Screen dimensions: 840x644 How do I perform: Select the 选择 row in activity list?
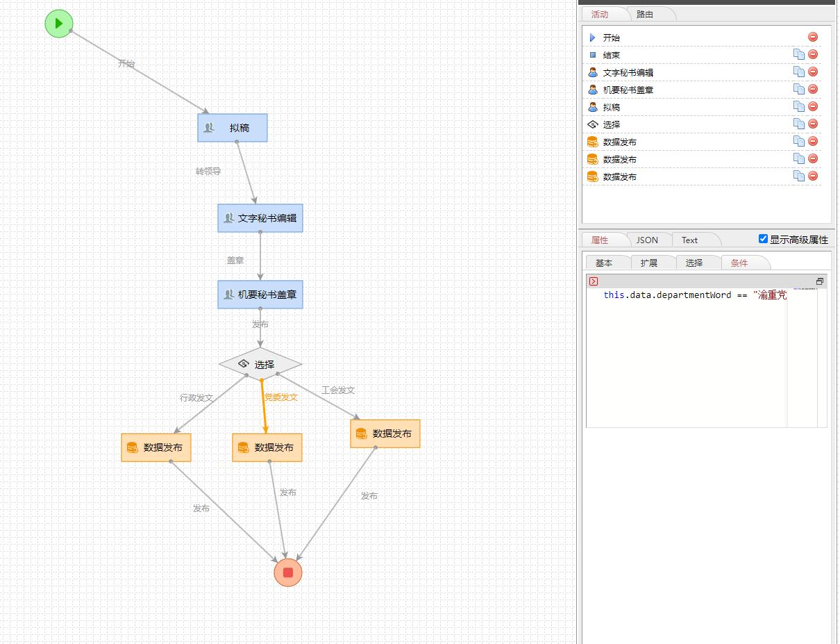pyautogui.click(x=703, y=124)
